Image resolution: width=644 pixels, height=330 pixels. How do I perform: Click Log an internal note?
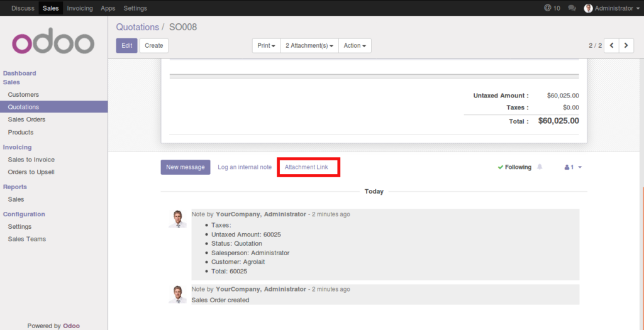point(245,167)
